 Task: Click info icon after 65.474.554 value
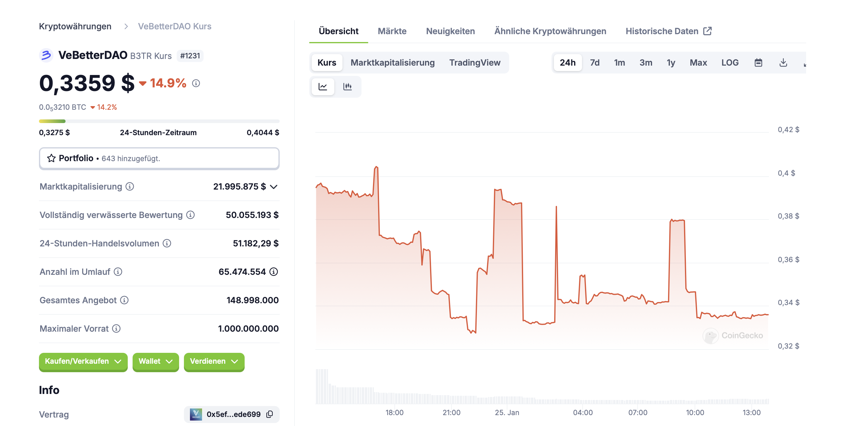click(274, 272)
